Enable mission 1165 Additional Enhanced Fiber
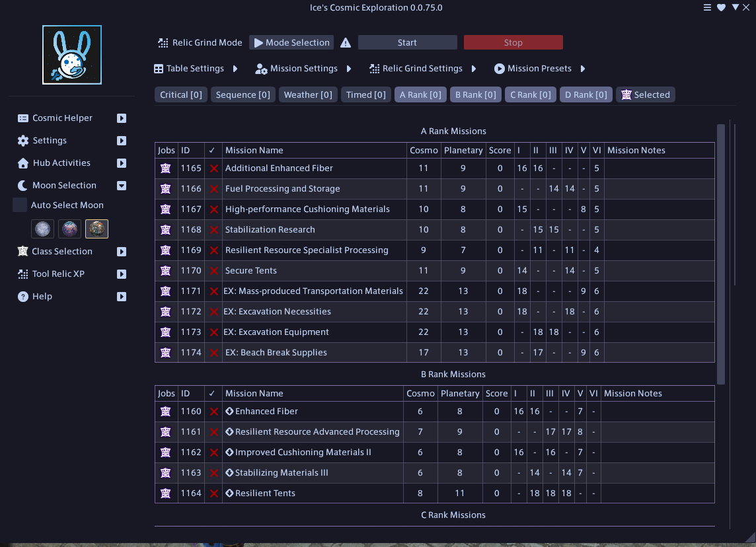 point(213,168)
